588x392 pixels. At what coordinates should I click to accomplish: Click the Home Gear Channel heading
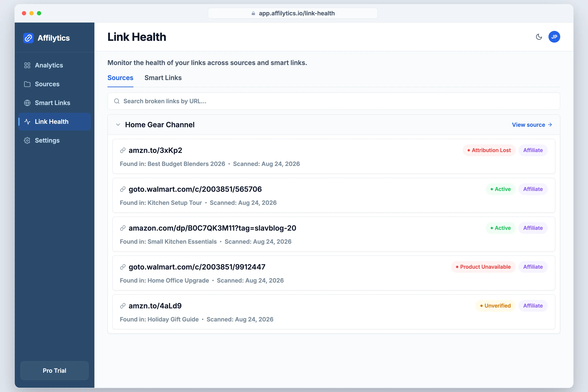tap(160, 124)
